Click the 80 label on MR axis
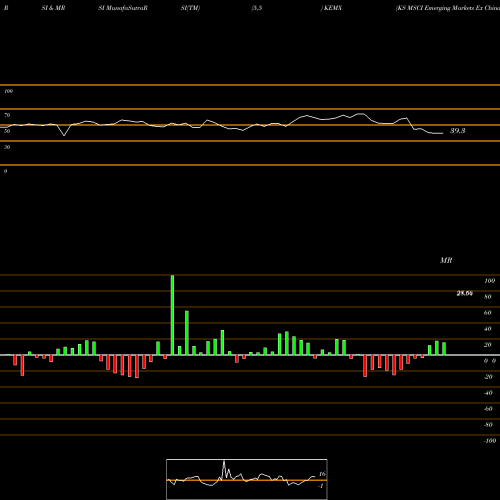Image resolution: width=500 pixels, height=500 pixels. tap(488, 297)
